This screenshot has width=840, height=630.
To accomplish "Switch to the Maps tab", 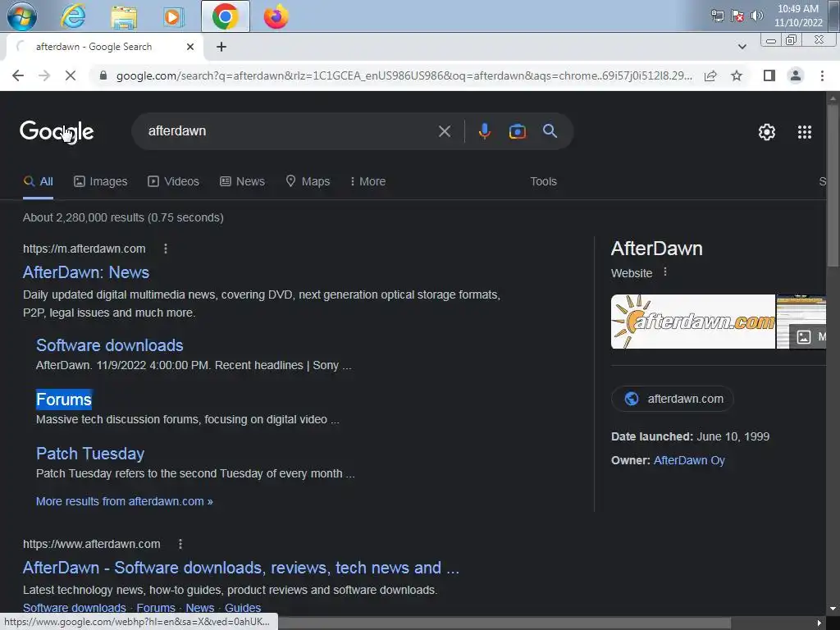I will (308, 181).
